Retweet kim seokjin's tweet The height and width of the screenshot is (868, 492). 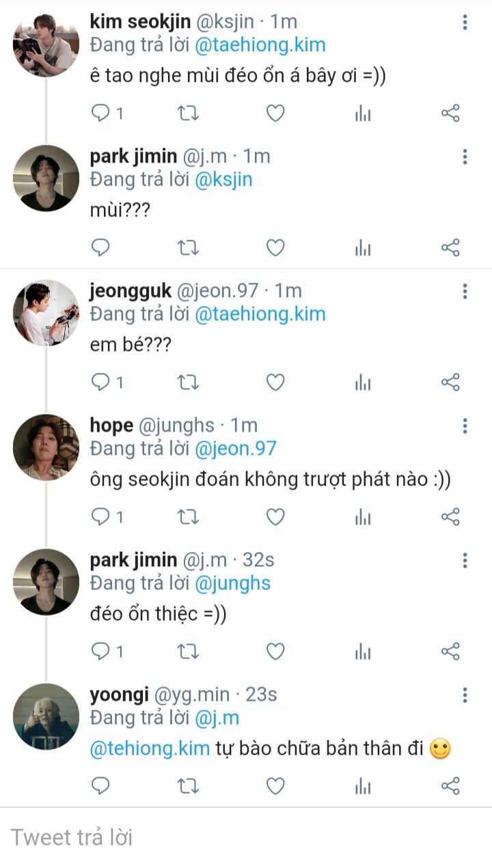click(188, 113)
